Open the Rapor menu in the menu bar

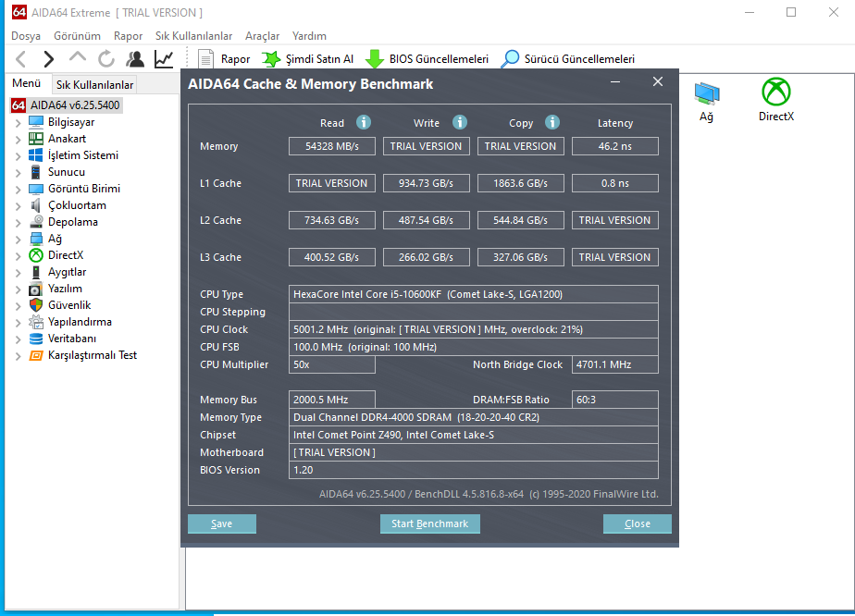point(128,36)
